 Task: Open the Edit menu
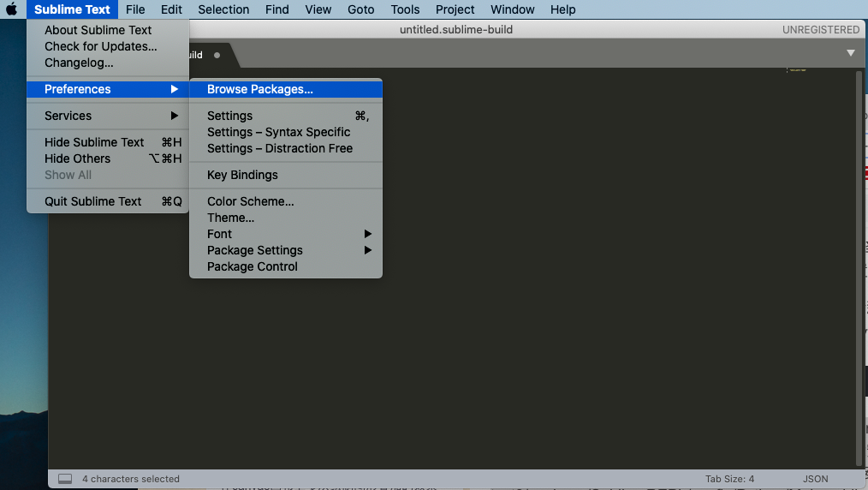click(x=171, y=9)
